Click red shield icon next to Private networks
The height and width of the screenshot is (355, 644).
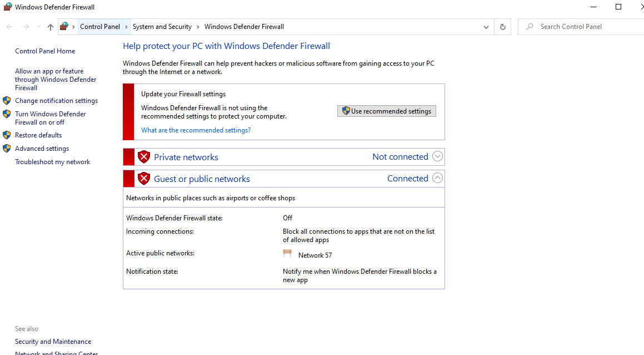click(x=144, y=157)
